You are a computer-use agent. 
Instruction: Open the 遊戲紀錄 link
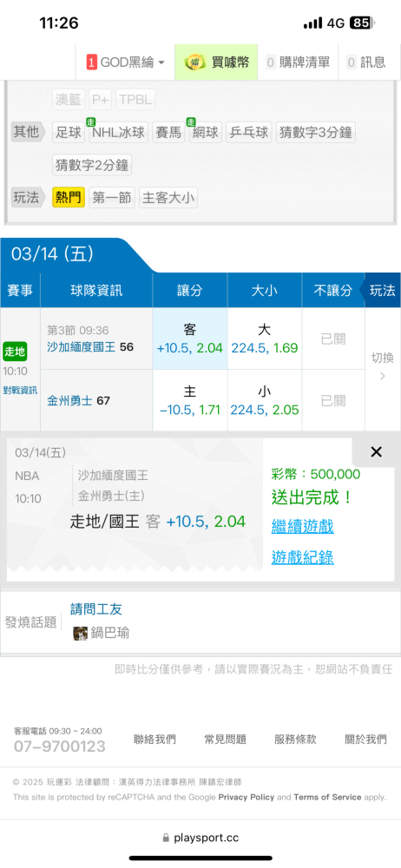coord(302,557)
